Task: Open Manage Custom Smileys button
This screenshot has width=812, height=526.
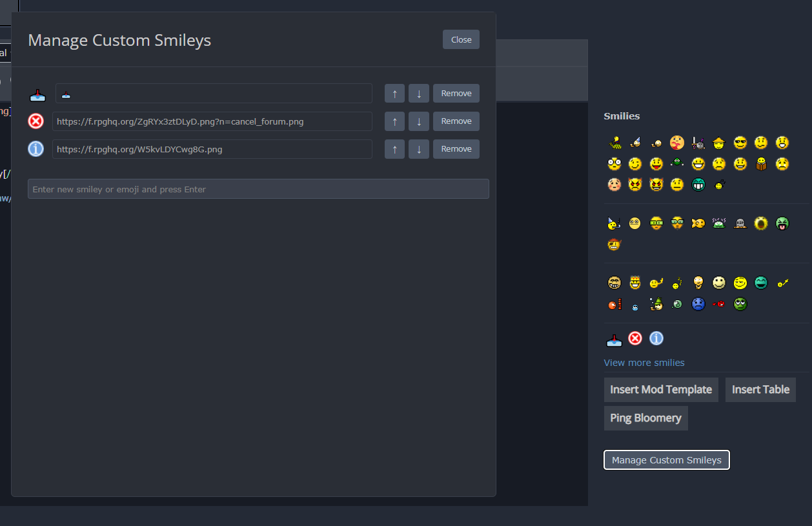Action: [667, 460]
